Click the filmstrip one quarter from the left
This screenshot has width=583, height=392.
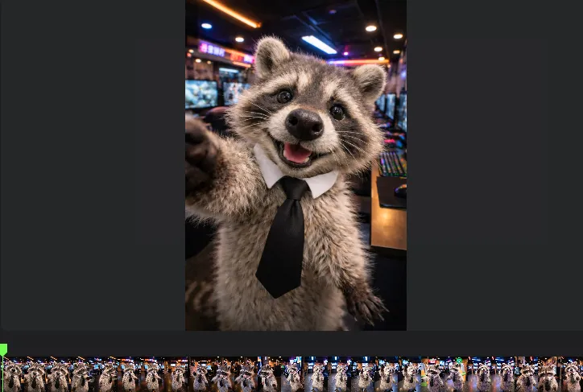[146, 375]
